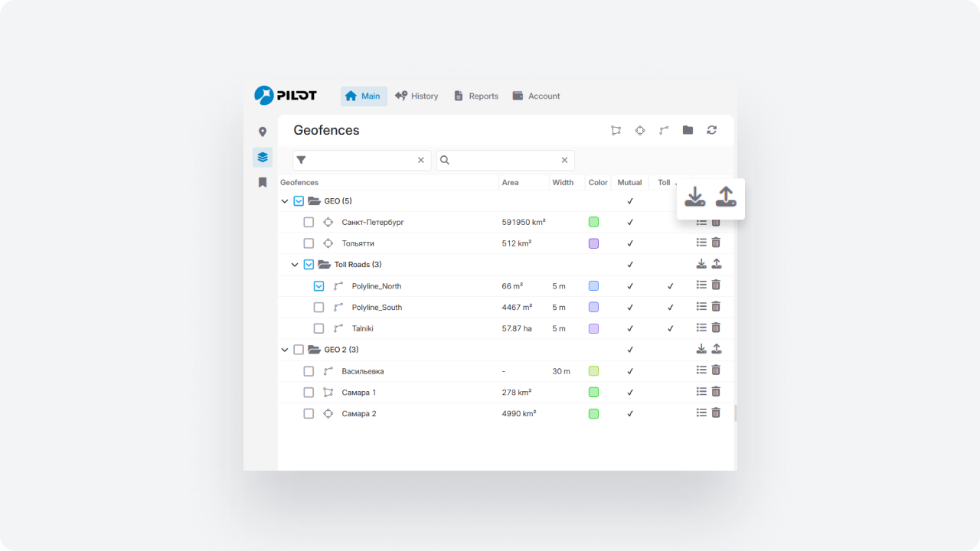Open the layers panel in sidebar
The image size is (980, 551).
point(263,157)
